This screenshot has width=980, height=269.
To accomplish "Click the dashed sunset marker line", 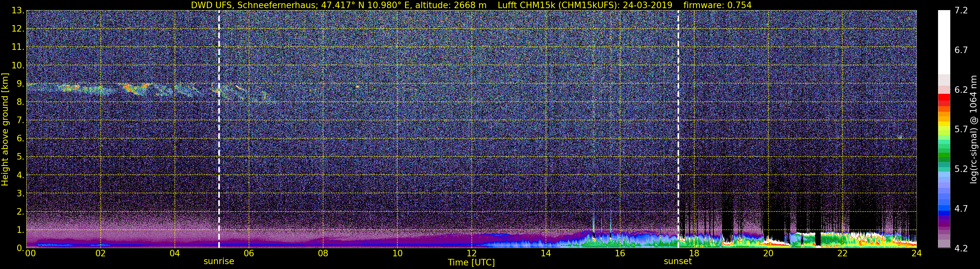I will 678,129.
